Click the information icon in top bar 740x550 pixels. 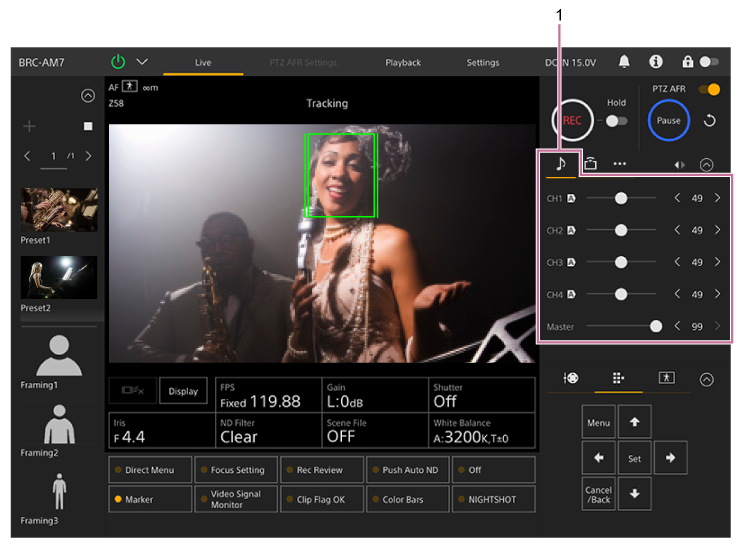[656, 62]
